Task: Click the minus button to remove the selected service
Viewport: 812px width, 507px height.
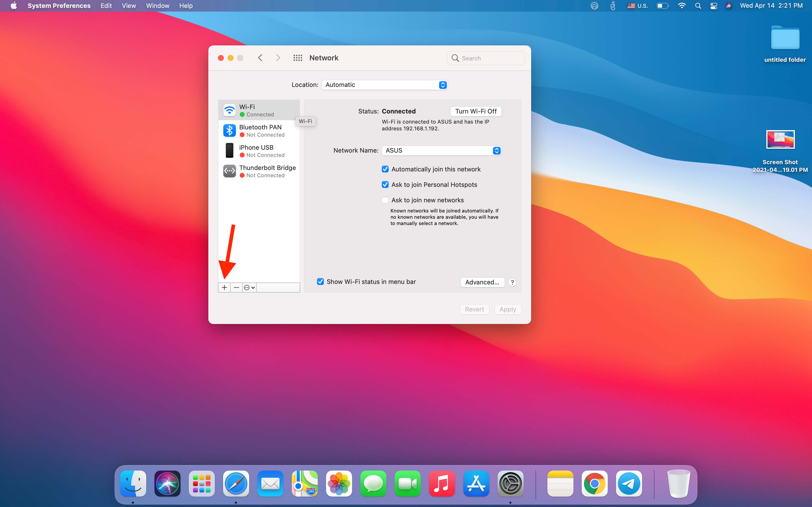Action: coord(236,287)
